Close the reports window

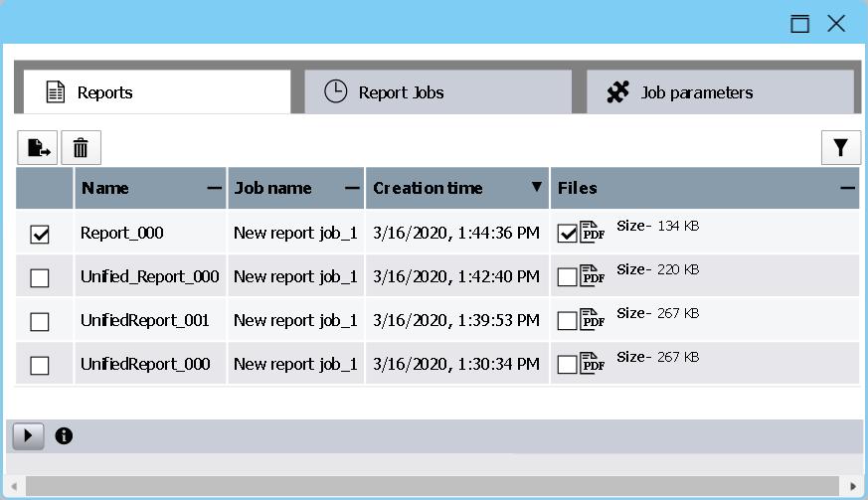pyautogui.click(x=836, y=23)
